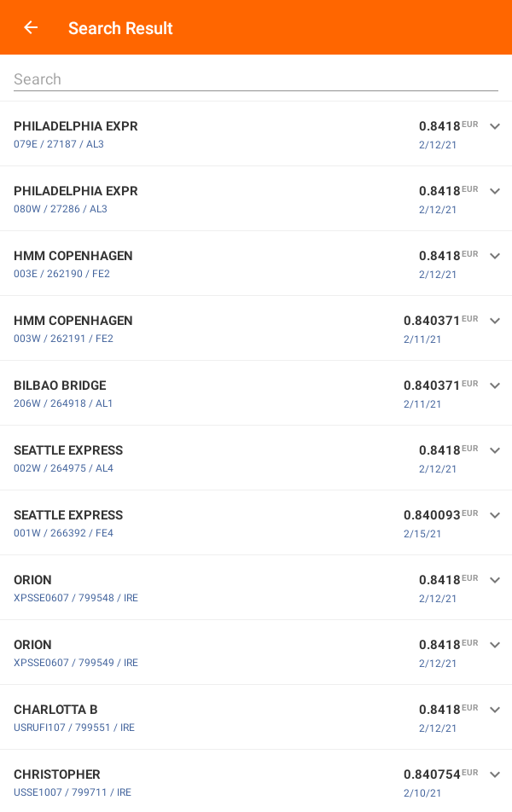The width and height of the screenshot is (512, 812).
Task: Expand SEATTLE EXPRESS 001W row chevron
Action: (494, 515)
